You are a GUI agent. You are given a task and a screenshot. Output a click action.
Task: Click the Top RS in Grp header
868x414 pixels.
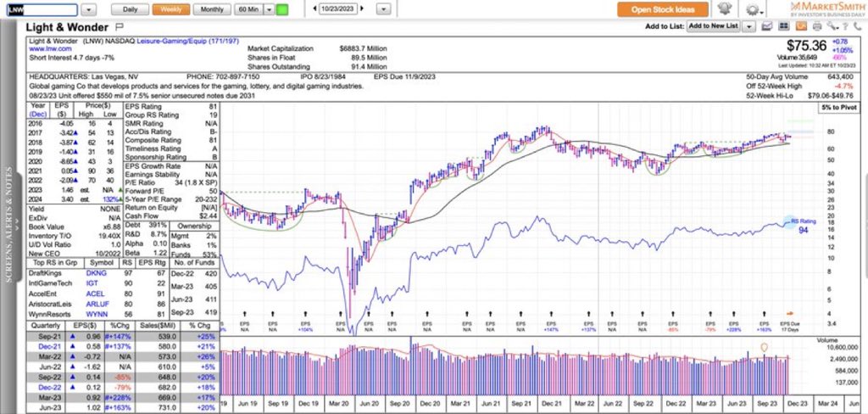pyautogui.click(x=56, y=263)
